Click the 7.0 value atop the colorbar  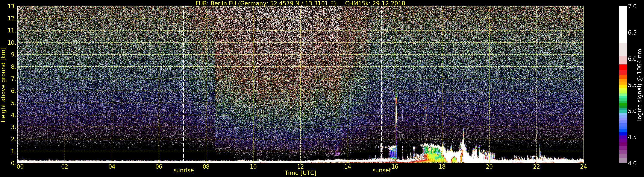[x=632, y=6]
